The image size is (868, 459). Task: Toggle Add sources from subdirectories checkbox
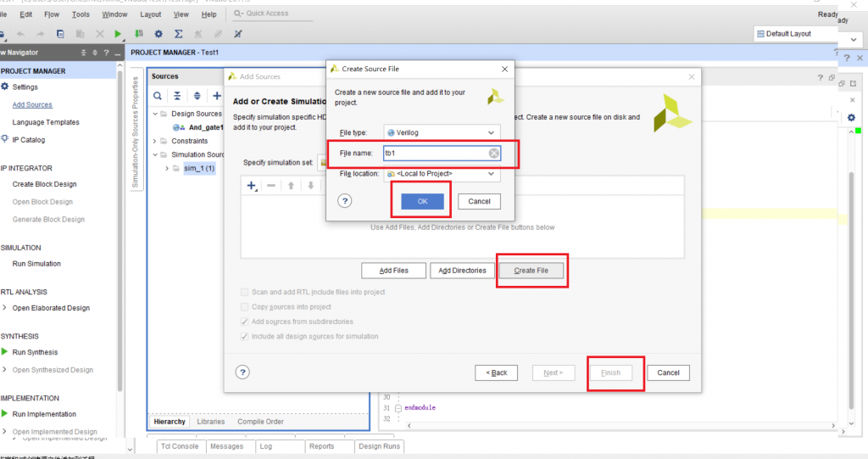pos(244,322)
